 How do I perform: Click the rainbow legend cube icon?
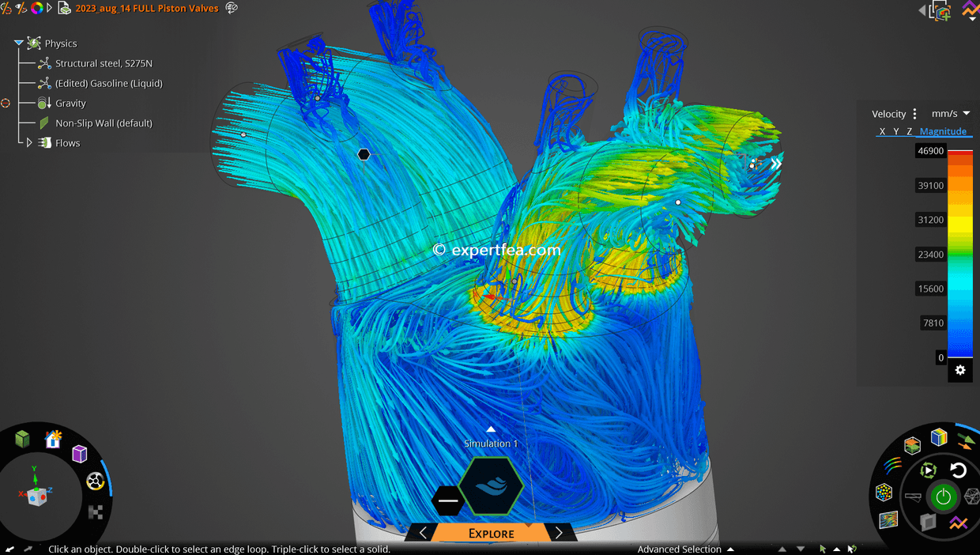pyautogui.click(x=937, y=438)
